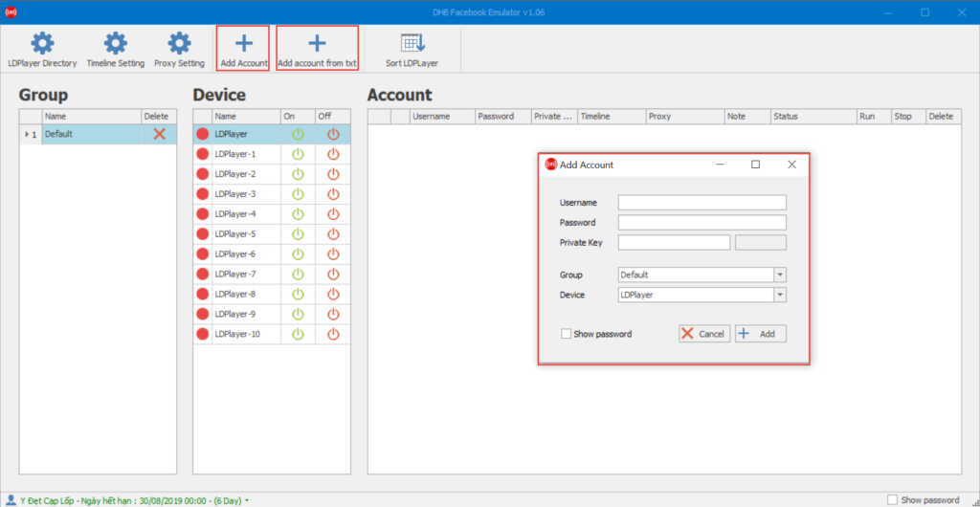Turn on LDPlayer-1
The height and width of the screenshot is (507, 980).
[x=299, y=154]
